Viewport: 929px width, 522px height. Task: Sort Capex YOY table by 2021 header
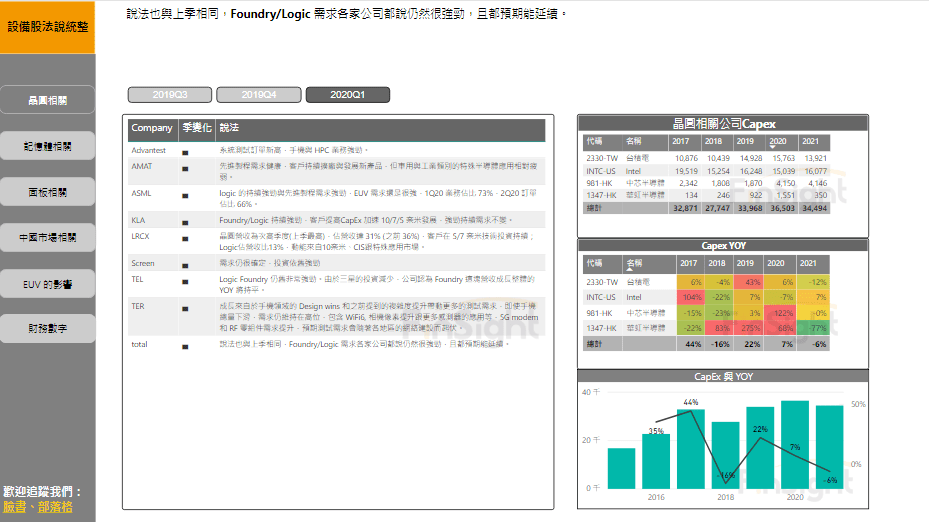coord(808,264)
